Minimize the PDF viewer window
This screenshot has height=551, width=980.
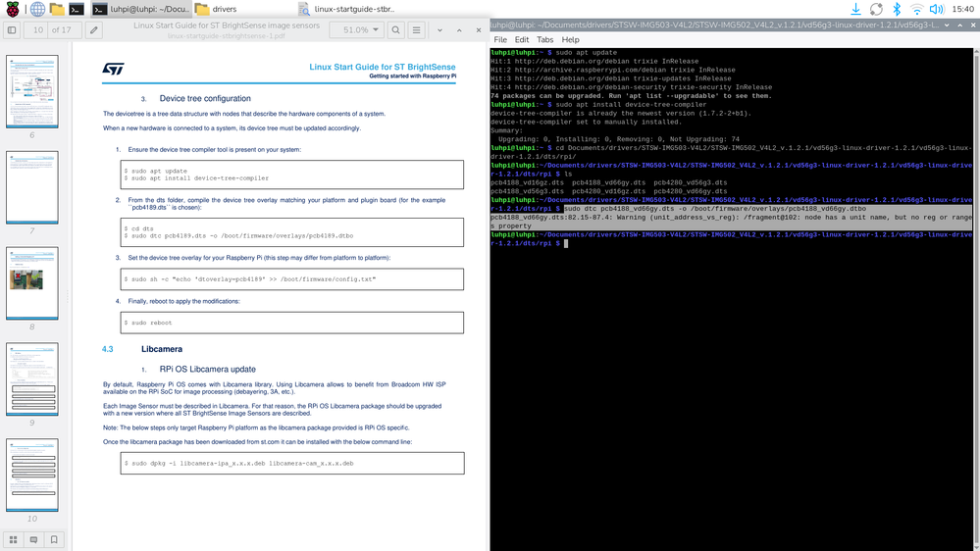[x=440, y=30]
